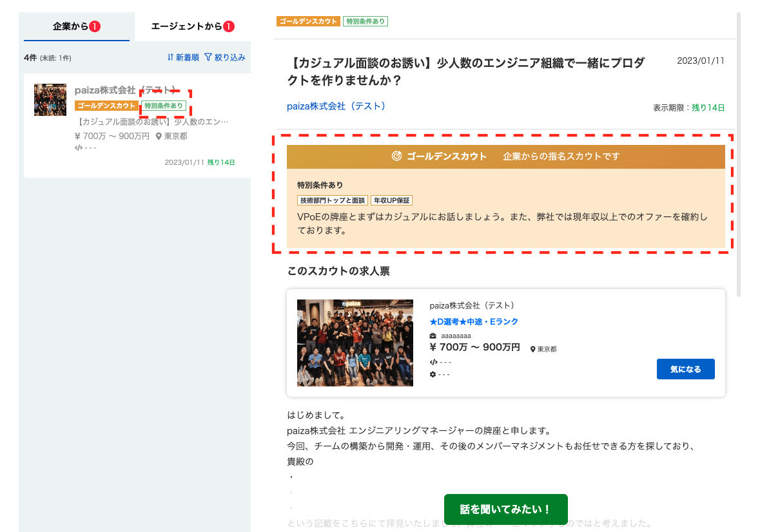This screenshot has height=532, width=760.
Task: Click the ゴールデンスカウト tag above message header
Action: click(307, 21)
